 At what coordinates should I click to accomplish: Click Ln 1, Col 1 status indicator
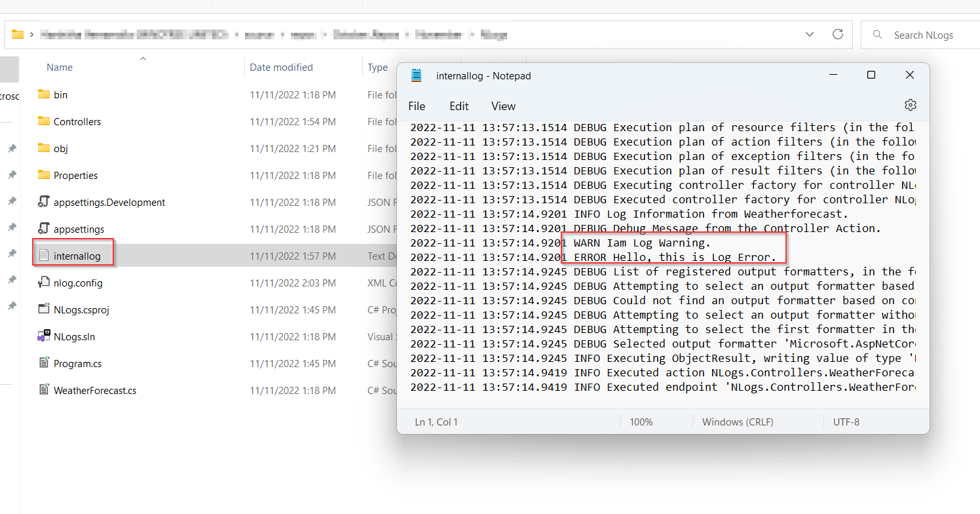[x=436, y=422]
